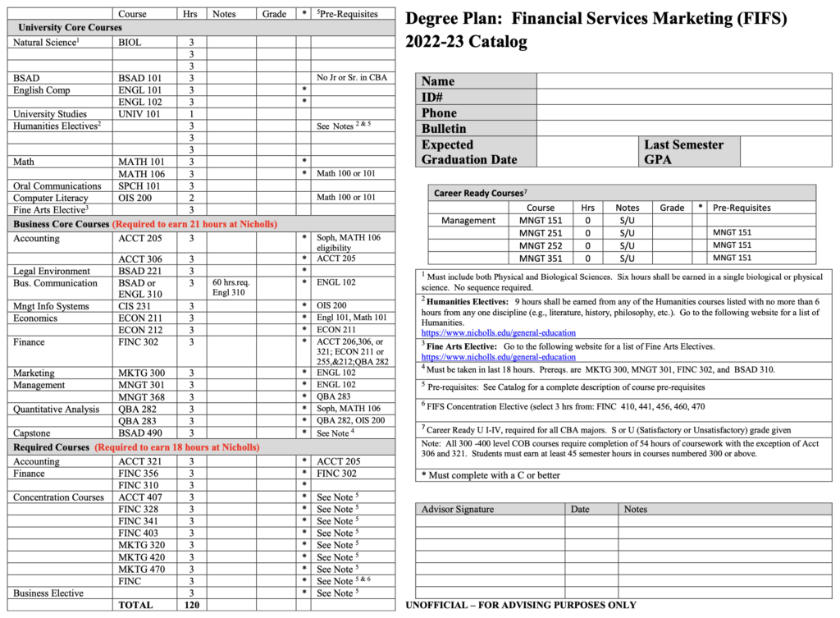
Task: Select the University Core Courses section header
Action: pos(202,27)
